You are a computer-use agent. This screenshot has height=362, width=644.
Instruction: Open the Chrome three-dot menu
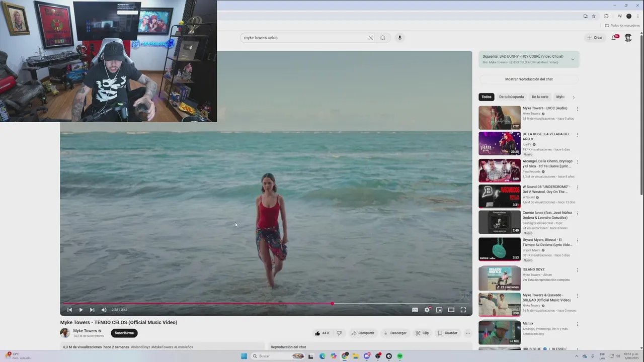coord(637,16)
